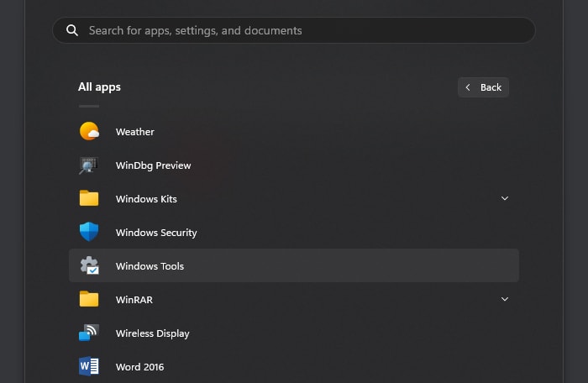Select the "Weather" label

(x=135, y=132)
